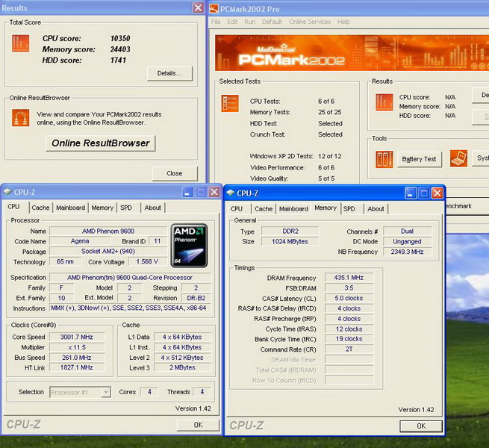Image resolution: width=489 pixels, height=448 pixels.
Task: Open the Online ResultBrowser button
Action: 101,143
